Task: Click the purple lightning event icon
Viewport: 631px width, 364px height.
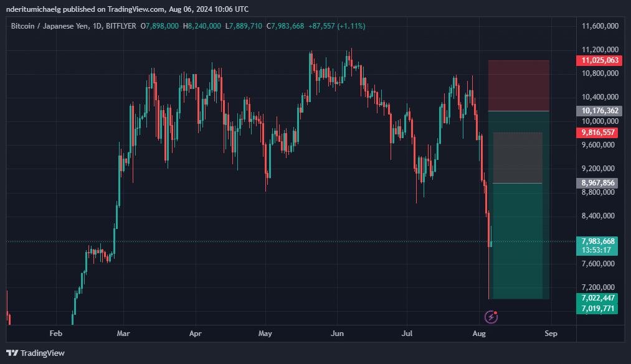Action: click(x=491, y=317)
